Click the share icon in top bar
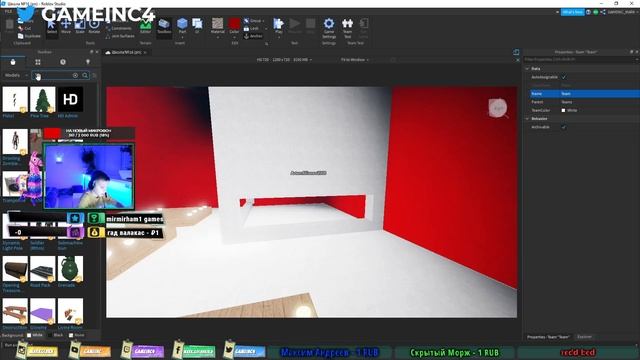 603,12
